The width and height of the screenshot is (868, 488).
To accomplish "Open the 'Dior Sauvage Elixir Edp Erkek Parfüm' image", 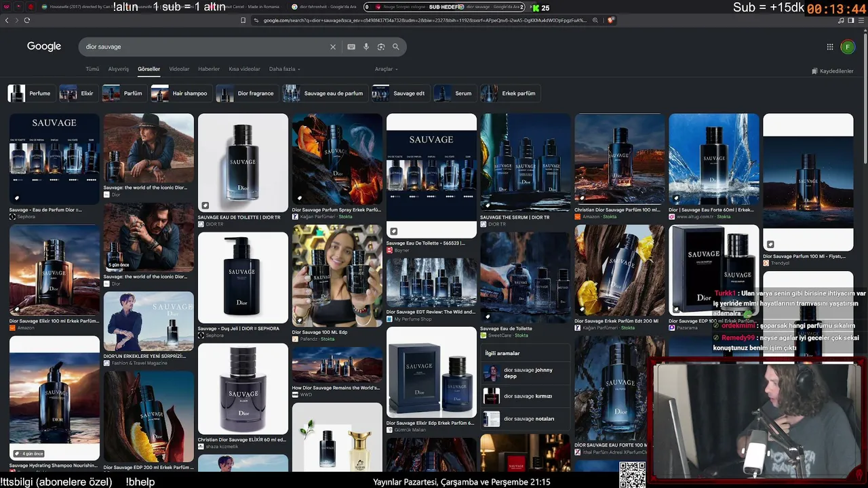I will 431,372.
